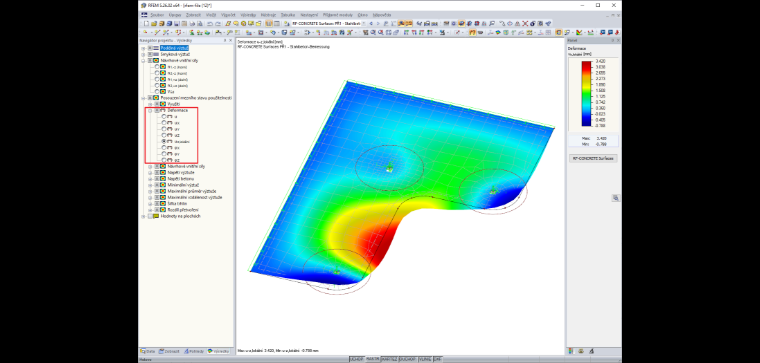
Task: Select the φx rotation radio button
Action: click(x=164, y=147)
